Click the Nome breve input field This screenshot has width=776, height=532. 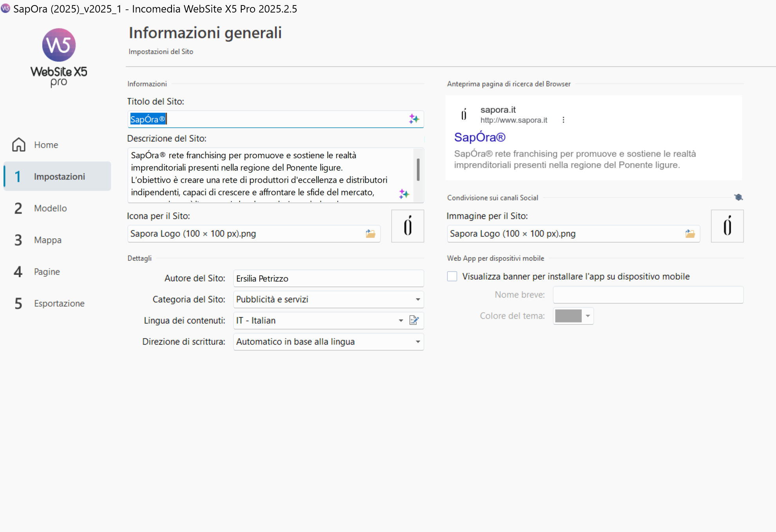[x=648, y=295]
